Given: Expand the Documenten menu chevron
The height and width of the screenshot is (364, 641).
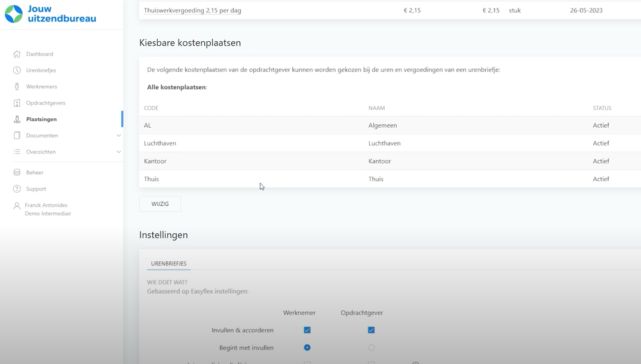Looking at the screenshot, I should coord(118,135).
